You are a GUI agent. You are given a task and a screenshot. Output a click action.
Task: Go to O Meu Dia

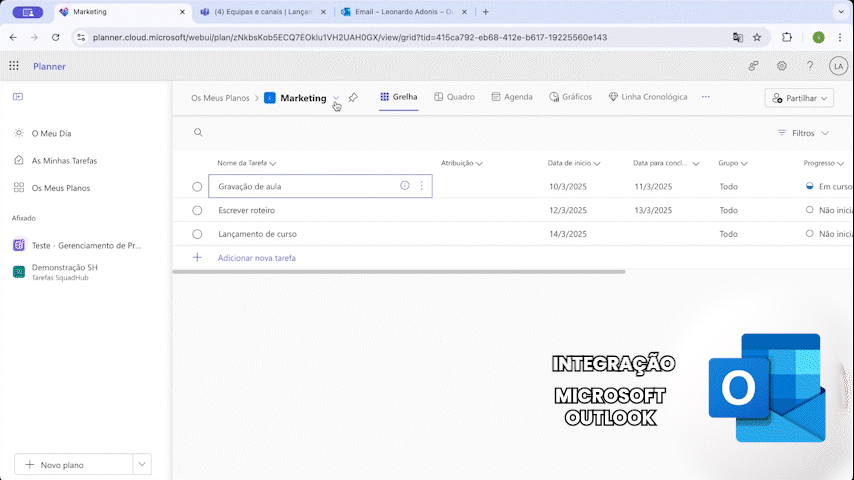(51, 133)
